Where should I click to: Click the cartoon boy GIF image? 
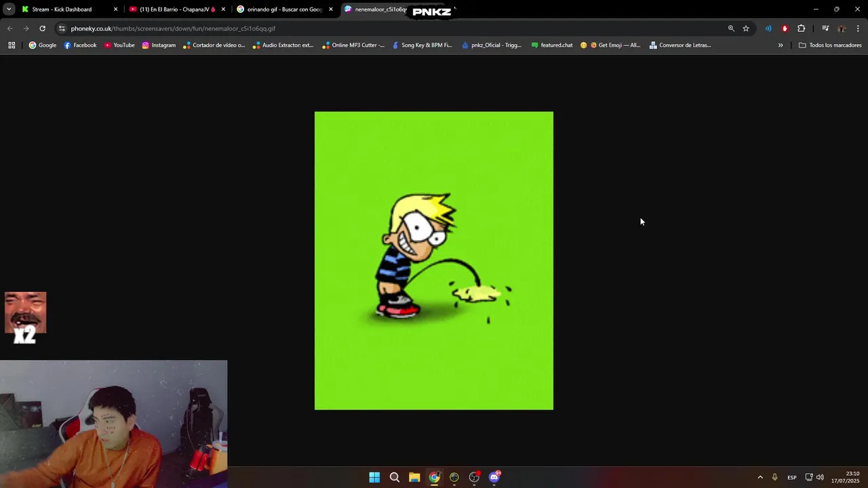click(434, 261)
